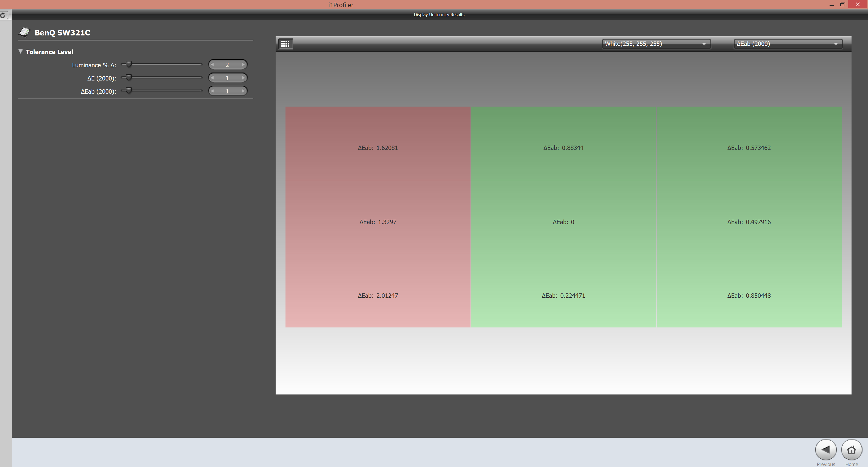Click the grid view icon

(x=285, y=44)
